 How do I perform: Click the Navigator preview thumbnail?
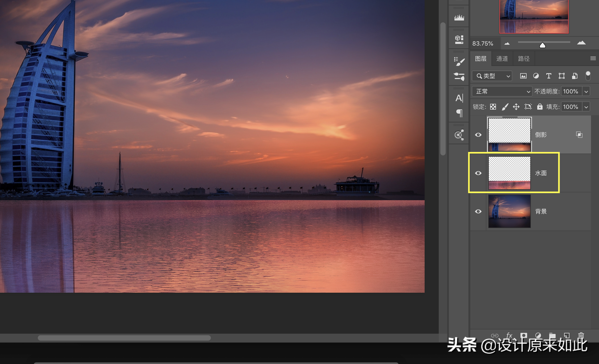[x=534, y=16]
